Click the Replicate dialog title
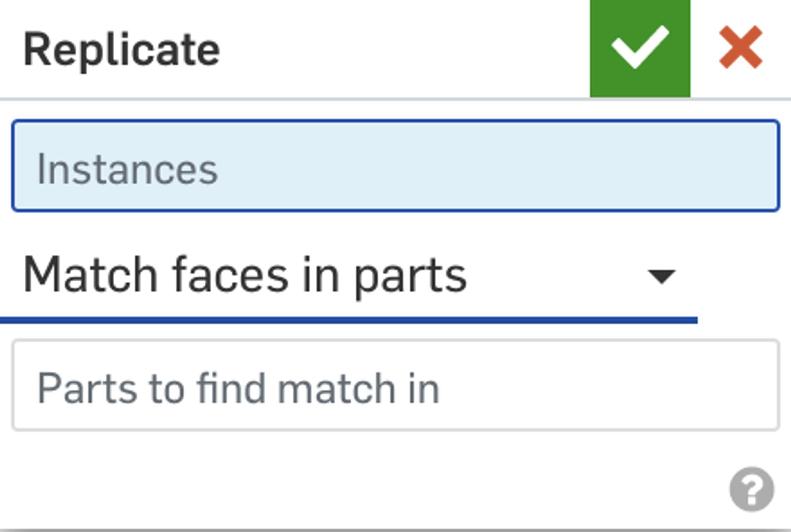Viewport: 791px width, 532px height. coord(122,49)
